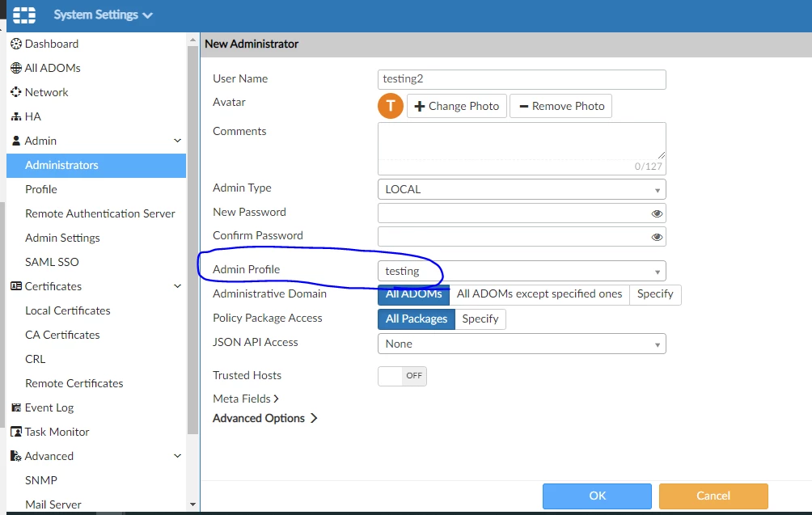The height and width of the screenshot is (515, 812).
Task: Collapse the Advanced section chevron
Action: 177,456
